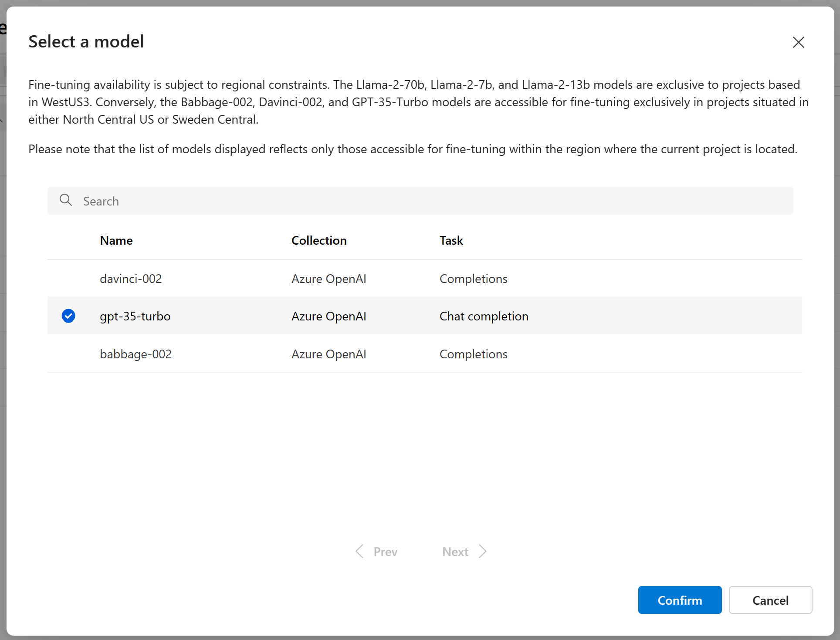Select the babbage-002 model row
This screenshot has height=640, width=840.
click(135, 354)
